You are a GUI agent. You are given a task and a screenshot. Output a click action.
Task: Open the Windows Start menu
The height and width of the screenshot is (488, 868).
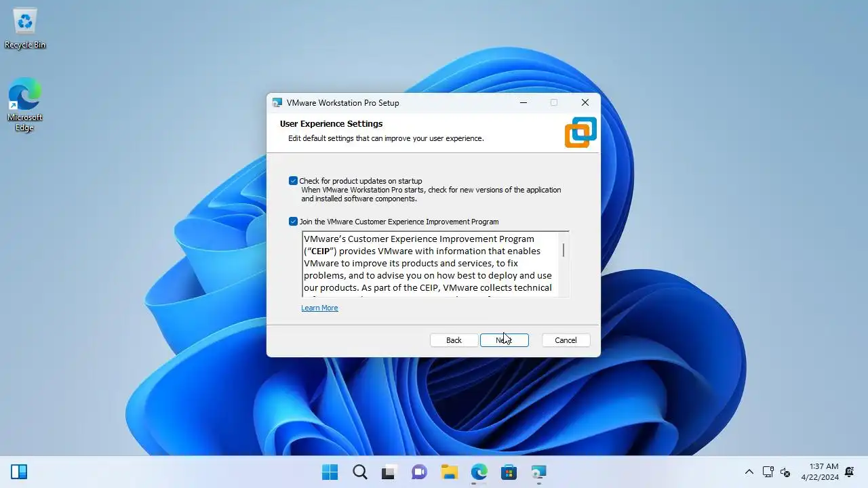pos(330,472)
